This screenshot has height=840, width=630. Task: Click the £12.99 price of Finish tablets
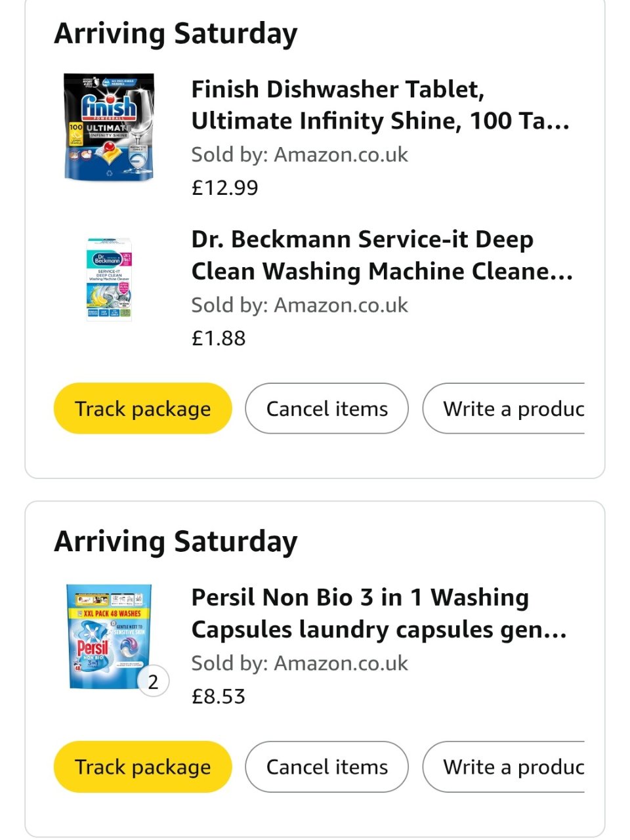(x=224, y=188)
